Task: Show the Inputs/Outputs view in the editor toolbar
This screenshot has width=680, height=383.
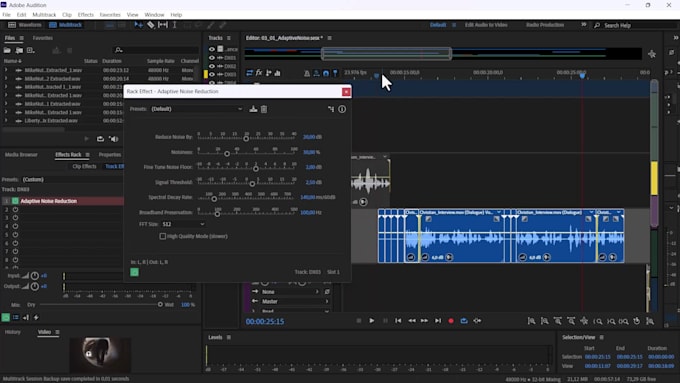Action: point(249,73)
